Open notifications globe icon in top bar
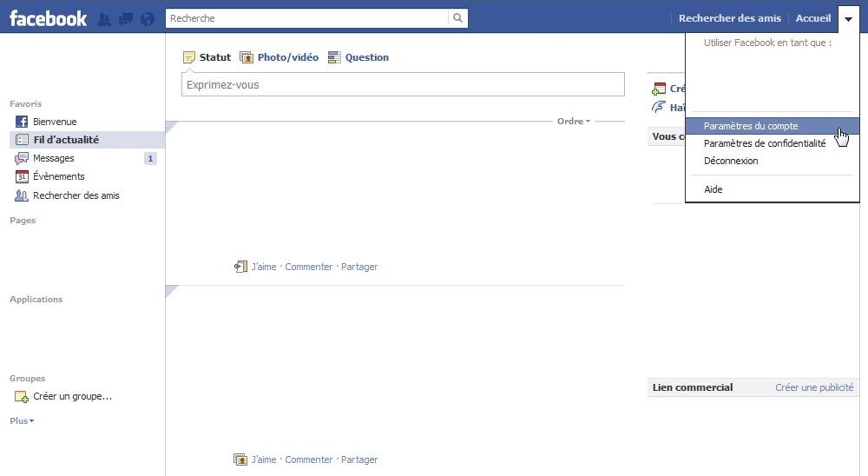Image resolution: width=868 pixels, height=476 pixels. coord(148,19)
